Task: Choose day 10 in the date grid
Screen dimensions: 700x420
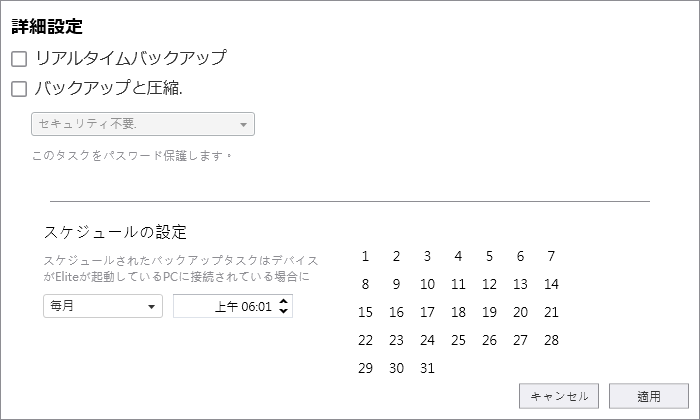Action: click(427, 284)
